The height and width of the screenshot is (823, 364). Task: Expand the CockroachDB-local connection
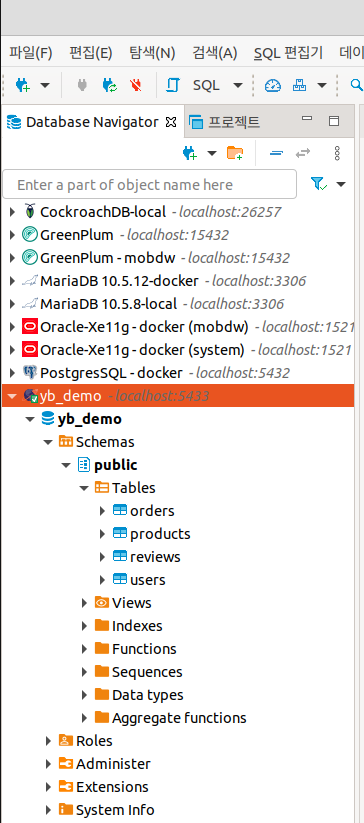pos(13,212)
